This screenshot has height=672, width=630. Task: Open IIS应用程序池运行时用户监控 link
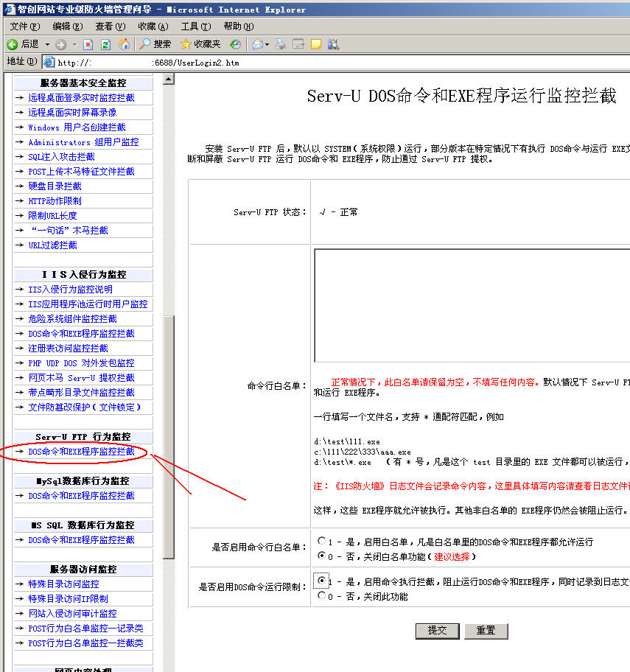click(88, 304)
